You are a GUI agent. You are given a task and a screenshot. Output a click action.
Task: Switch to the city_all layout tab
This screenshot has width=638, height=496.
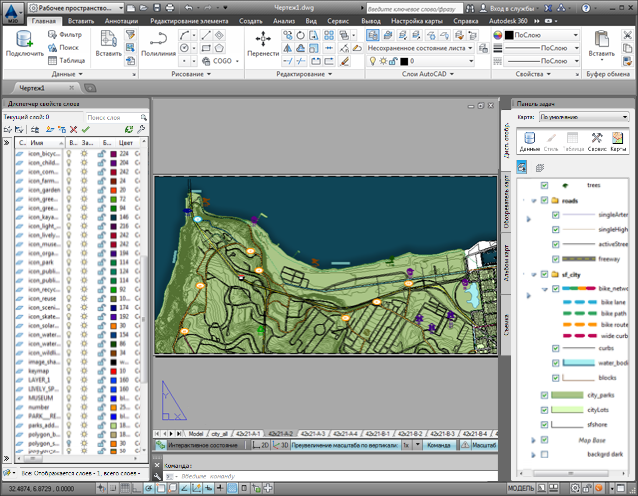click(217, 433)
